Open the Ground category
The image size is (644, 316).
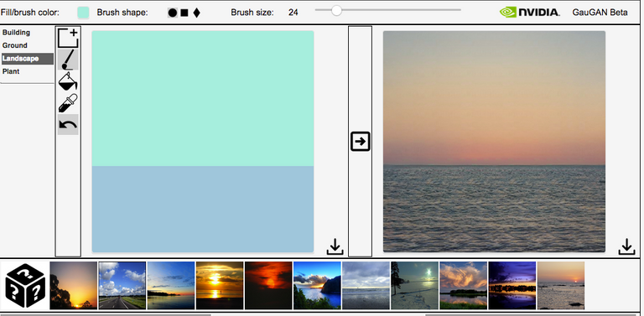pyautogui.click(x=15, y=45)
